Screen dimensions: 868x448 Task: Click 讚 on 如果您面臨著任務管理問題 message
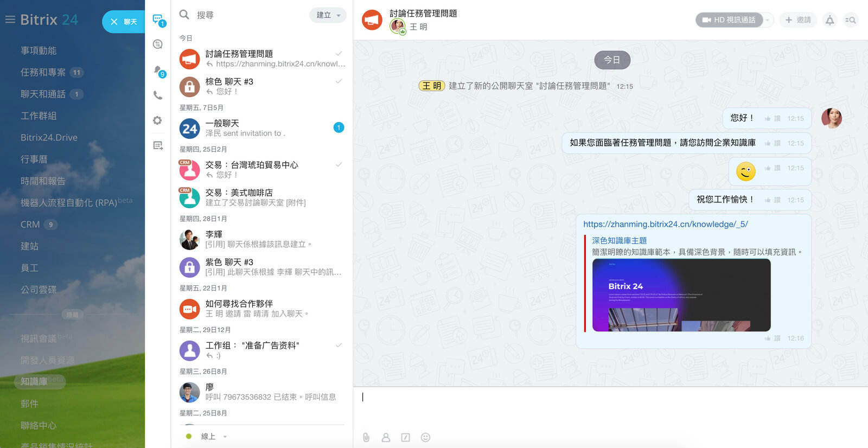pyautogui.click(x=777, y=143)
